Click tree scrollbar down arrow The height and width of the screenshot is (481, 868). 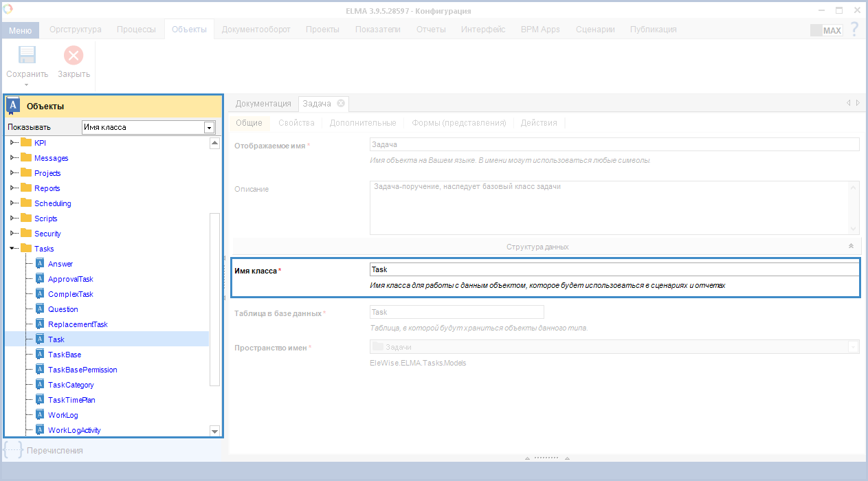pos(214,431)
